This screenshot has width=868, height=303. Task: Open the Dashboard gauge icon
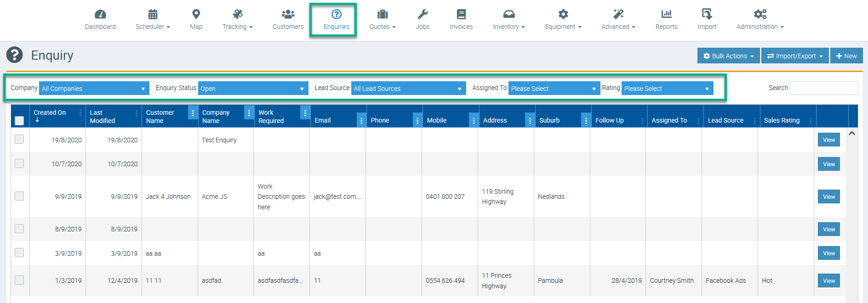(x=100, y=14)
